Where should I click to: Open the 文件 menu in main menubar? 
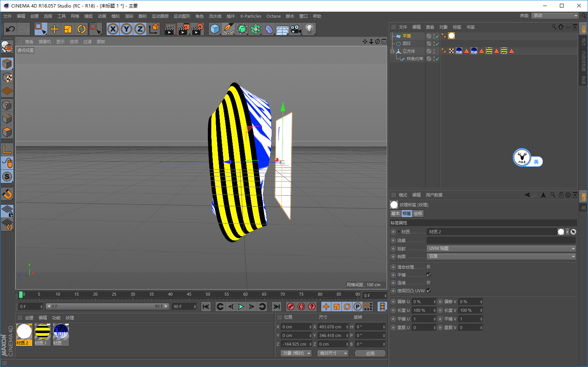tap(8, 16)
